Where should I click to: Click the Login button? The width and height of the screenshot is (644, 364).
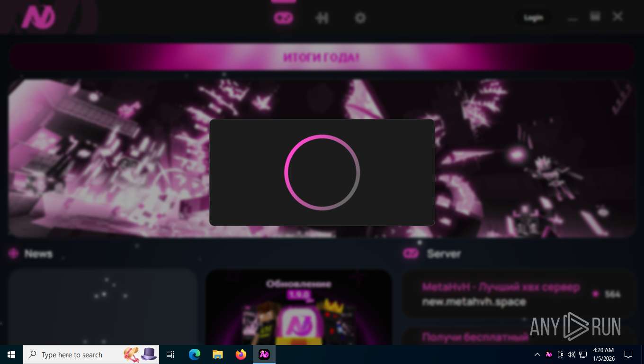click(x=533, y=18)
